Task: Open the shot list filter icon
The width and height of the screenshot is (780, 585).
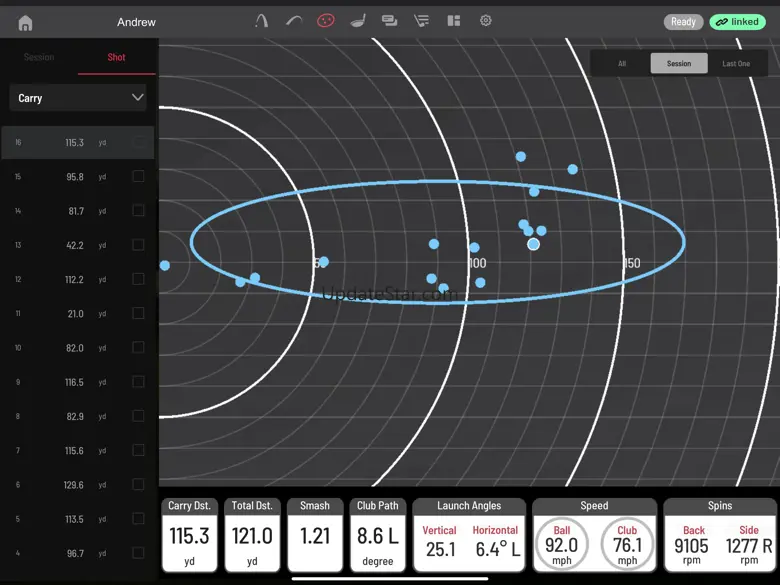Action: 421,21
